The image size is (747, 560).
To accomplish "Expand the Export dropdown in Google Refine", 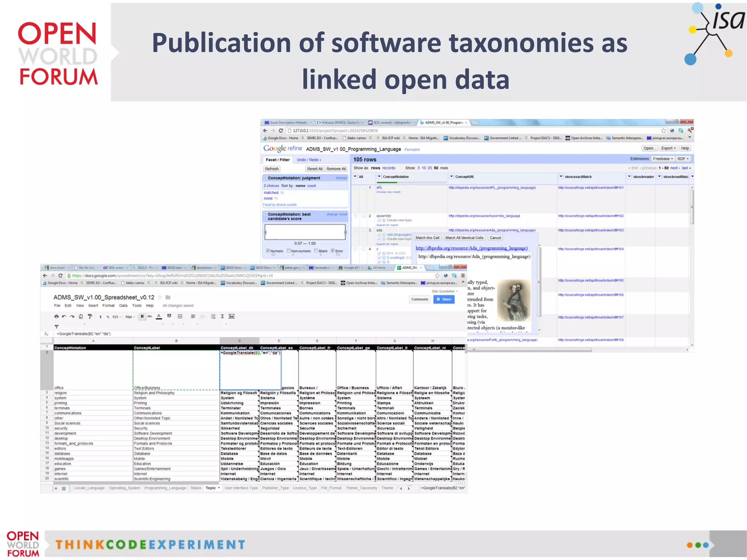I will click(x=668, y=148).
